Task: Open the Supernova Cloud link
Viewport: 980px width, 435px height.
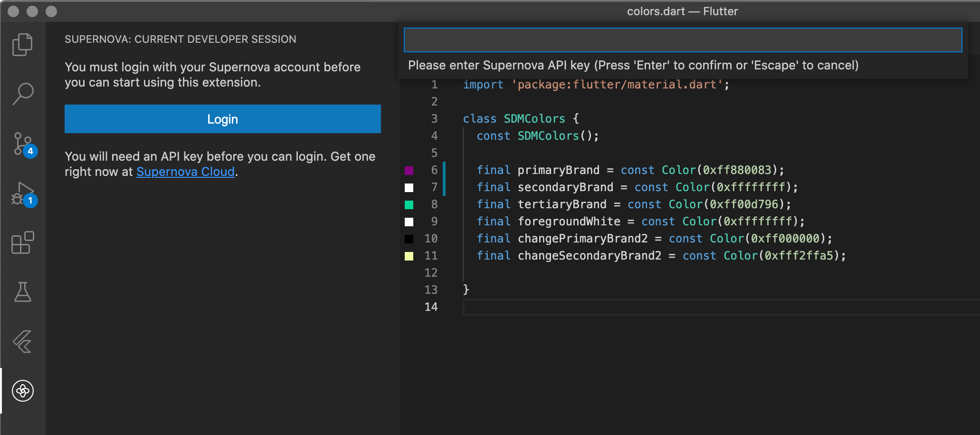Action: [x=186, y=172]
